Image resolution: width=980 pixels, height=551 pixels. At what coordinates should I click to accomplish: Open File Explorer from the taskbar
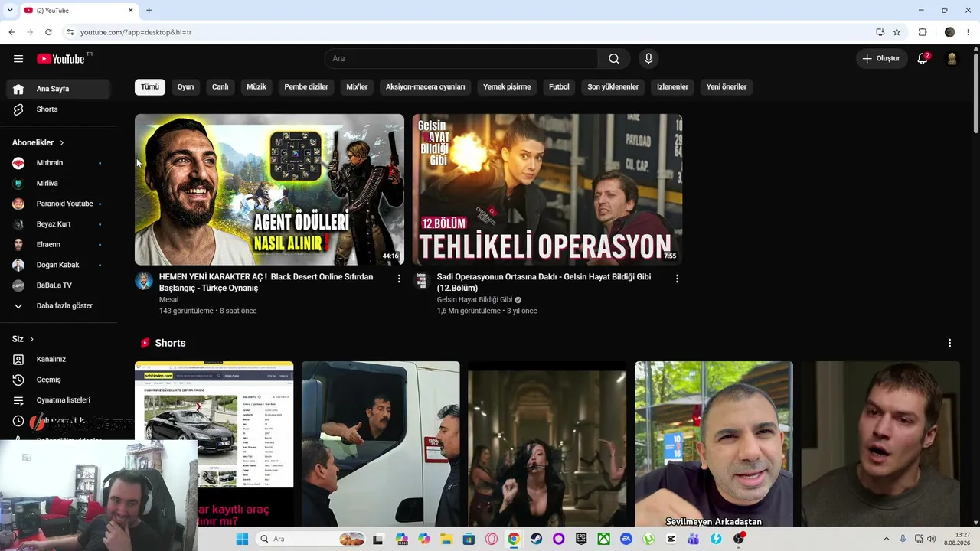coord(446,539)
